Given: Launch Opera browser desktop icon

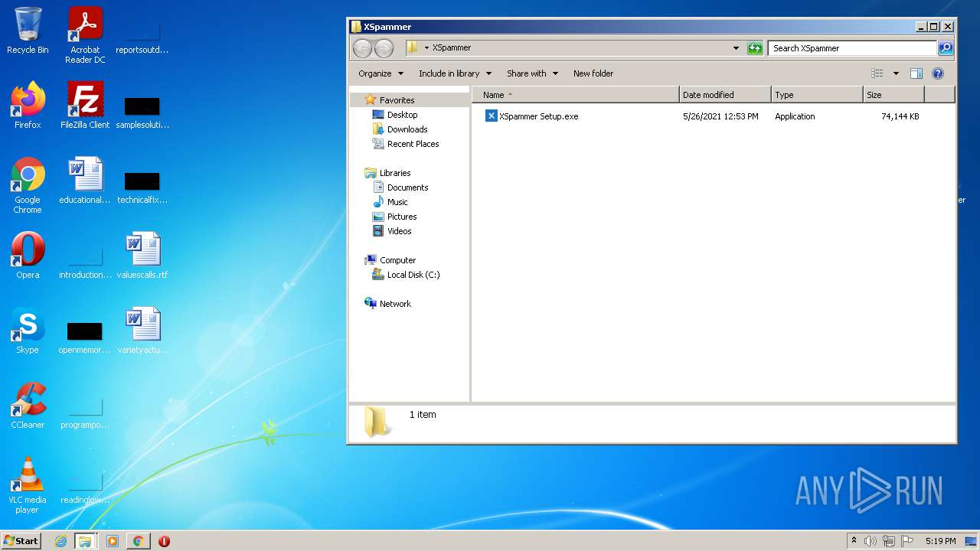Looking at the screenshot, I should tap(28, 256).
